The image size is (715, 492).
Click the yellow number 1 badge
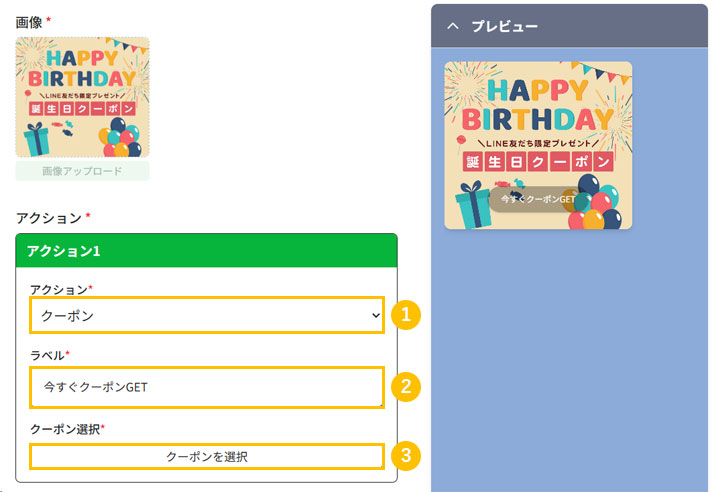pyautogui.click(x=404, y=315)
